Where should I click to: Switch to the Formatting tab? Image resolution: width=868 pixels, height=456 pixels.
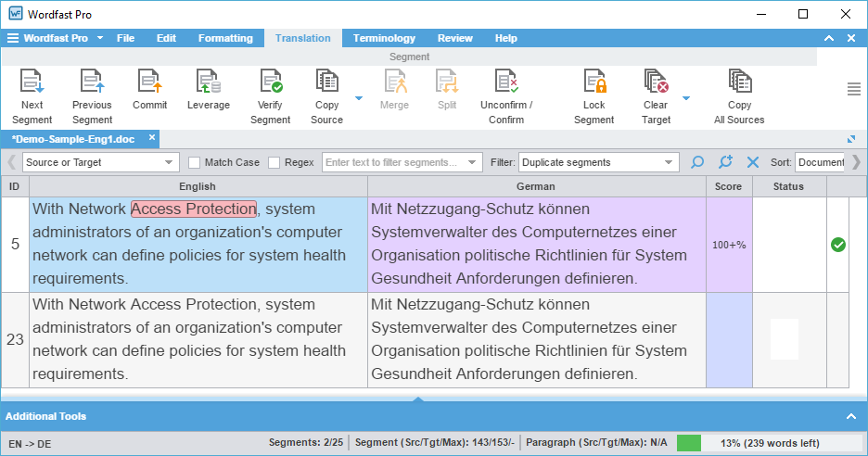(225, 38)
